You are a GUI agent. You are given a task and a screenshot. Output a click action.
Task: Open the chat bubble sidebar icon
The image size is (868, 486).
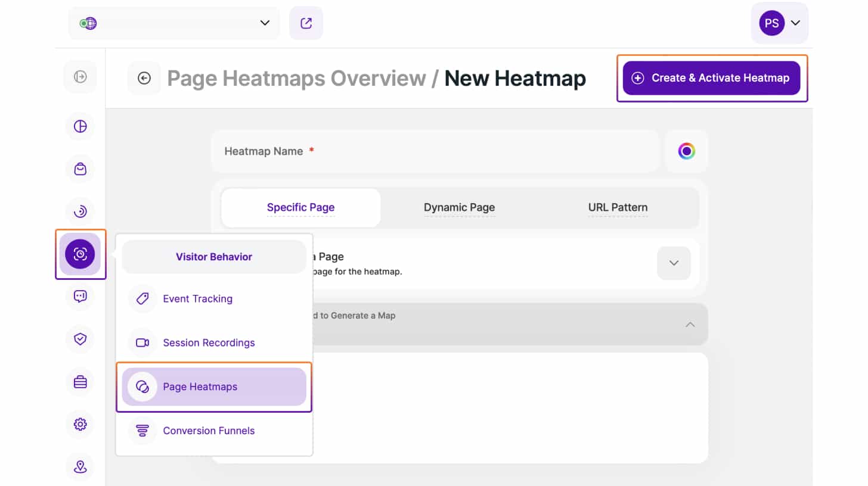point(80,297)
